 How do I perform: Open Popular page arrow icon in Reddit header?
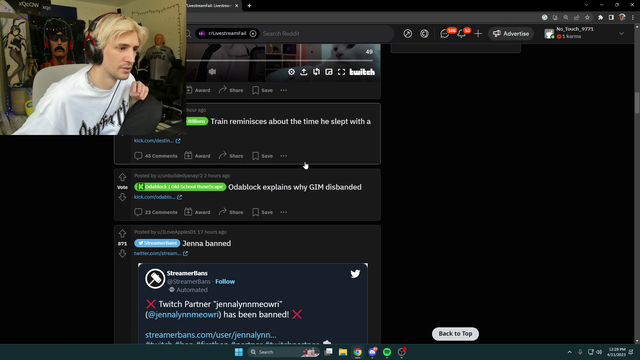pos(407,33)
